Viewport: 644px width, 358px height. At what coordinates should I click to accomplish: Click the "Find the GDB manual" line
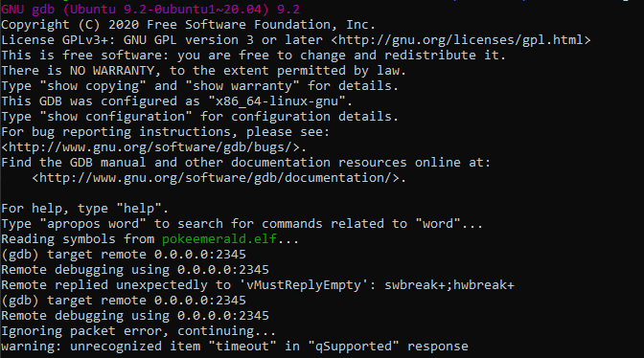[x=245, y=163]
